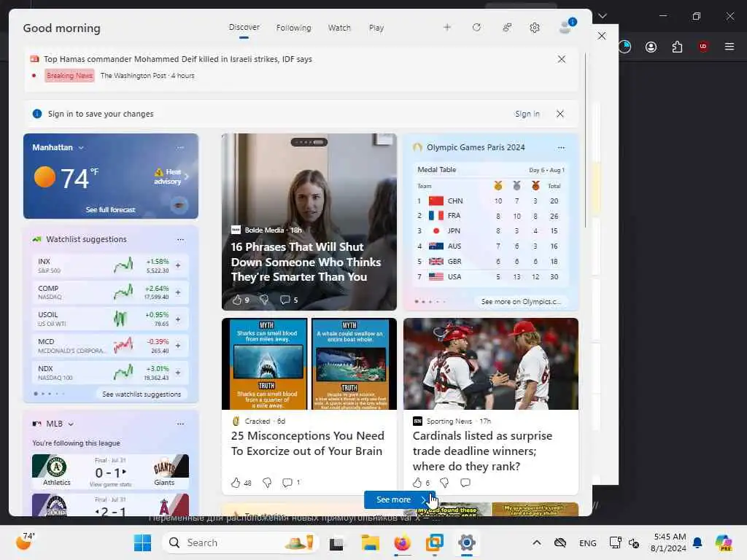
Task: Like the Cardinals article
Action: [417, 483]
